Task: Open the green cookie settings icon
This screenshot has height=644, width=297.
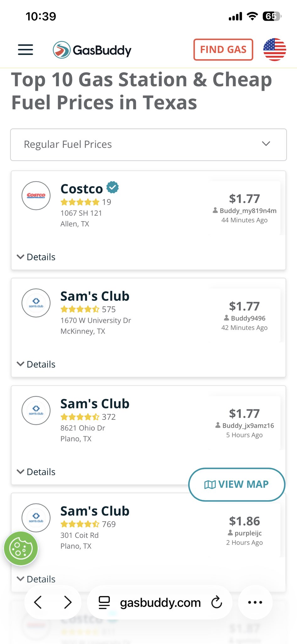Action: click(21, 548)
